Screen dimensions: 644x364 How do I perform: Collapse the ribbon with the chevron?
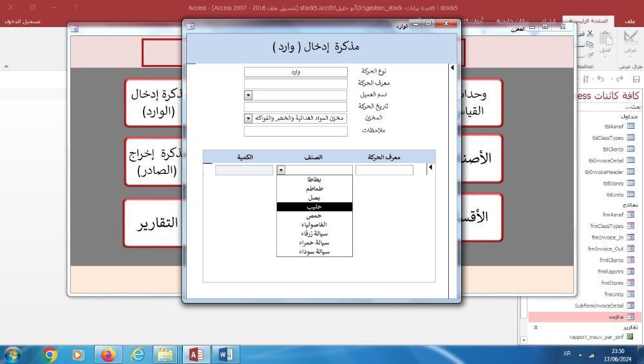[x=6, y=66]
